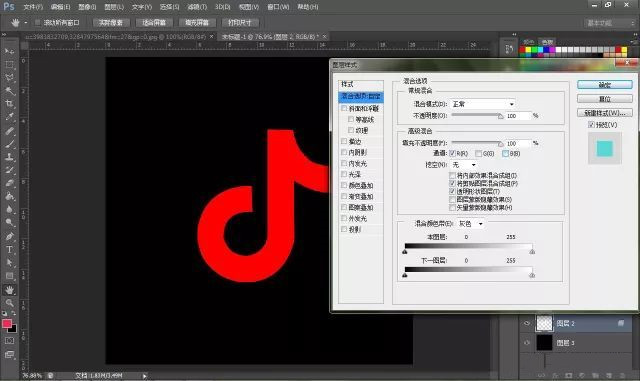Enable the 描边 (Stroke) checkbox
The image size is (640, 381).
pyautogui.click(x=344, y=141)
